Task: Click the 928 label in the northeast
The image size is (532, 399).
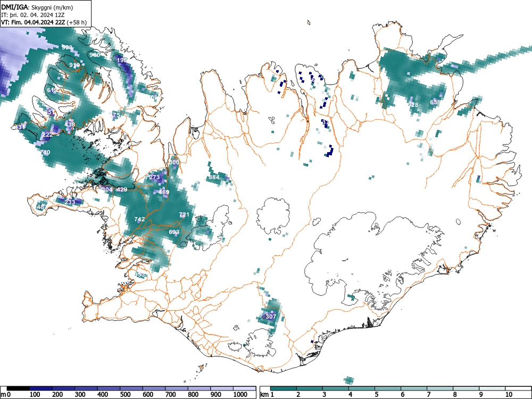Action: tap(413, 104)
